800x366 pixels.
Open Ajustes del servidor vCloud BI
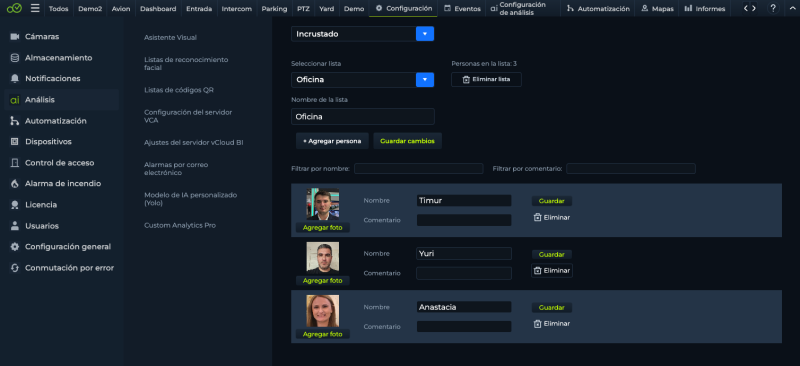pyautogui.click(x=194, y=142)
